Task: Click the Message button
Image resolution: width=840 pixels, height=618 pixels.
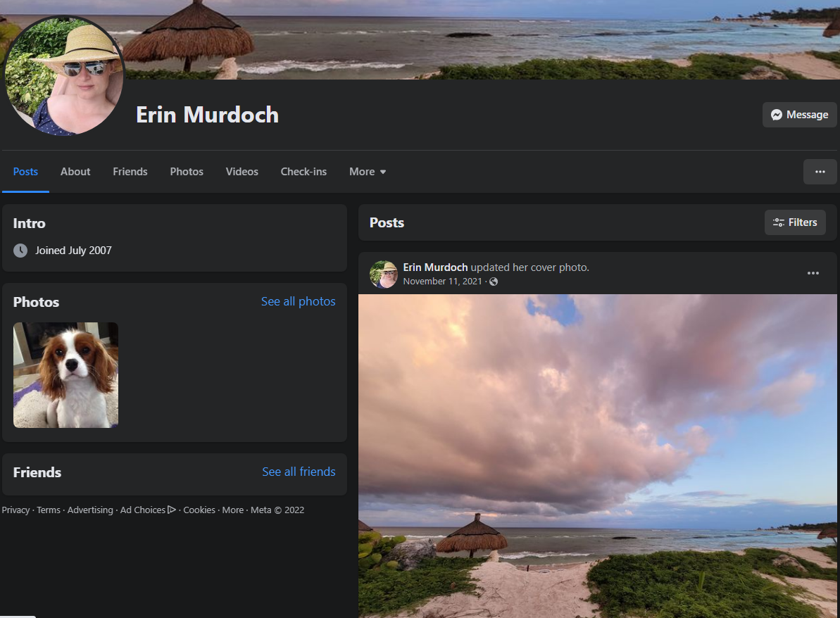Action: 799,114
